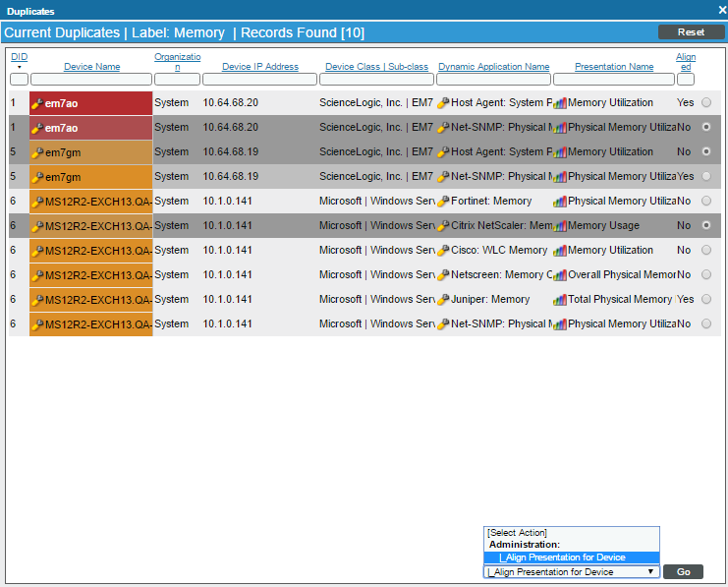The width and height of the screenshot is (728, 587).
Task: Click device wrench icon in Juniper: Memory row
Action: [37, 300]
